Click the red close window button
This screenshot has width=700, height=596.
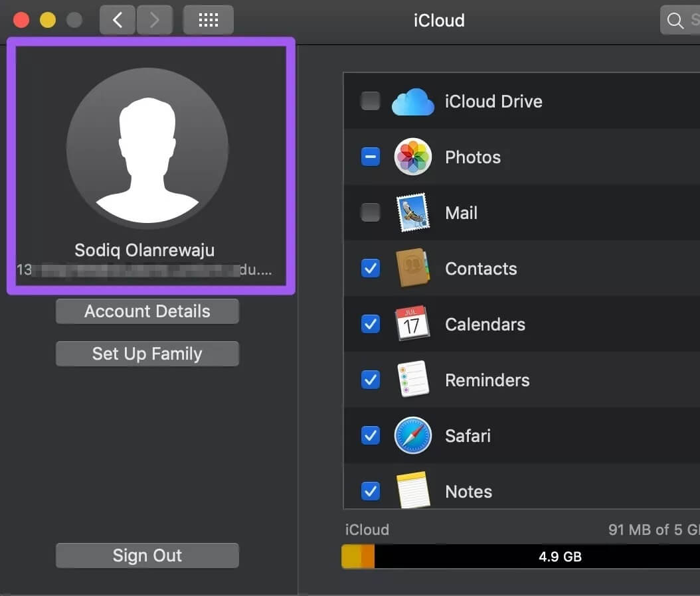tap(21, 20)
